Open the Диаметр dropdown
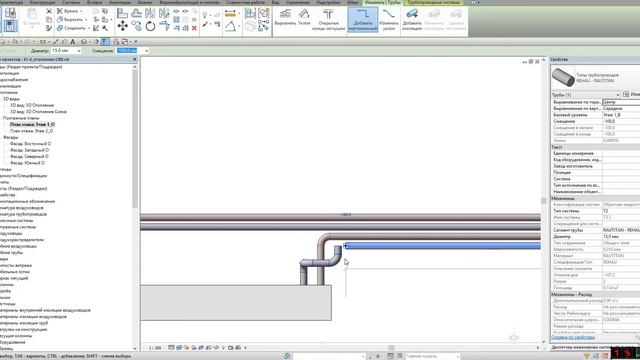Screen dimensions: 640x360 (x=79, y=51)
